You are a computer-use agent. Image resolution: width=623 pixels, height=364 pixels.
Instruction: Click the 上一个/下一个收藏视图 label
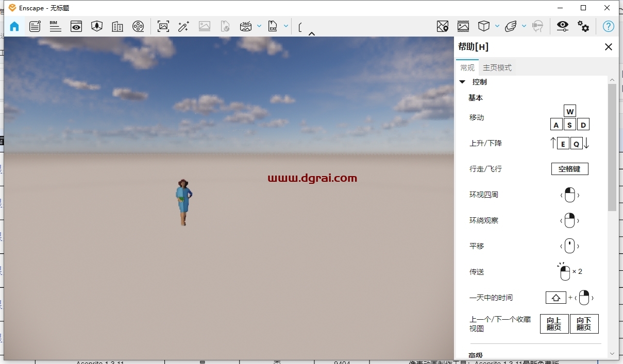(x=500, y=324)
